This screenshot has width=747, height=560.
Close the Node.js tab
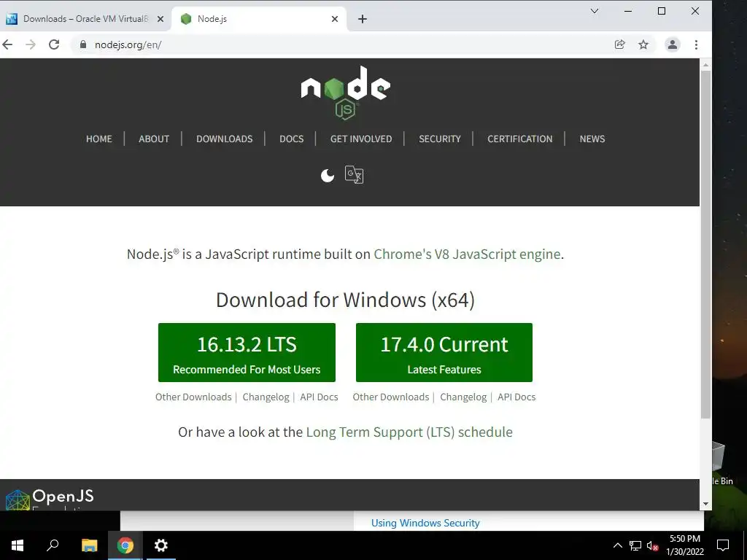point(334,19)
